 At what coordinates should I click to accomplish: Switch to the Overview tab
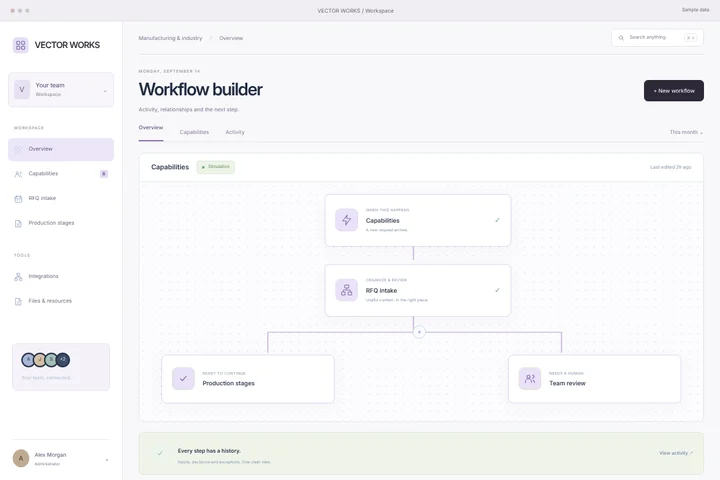point(151,128)
